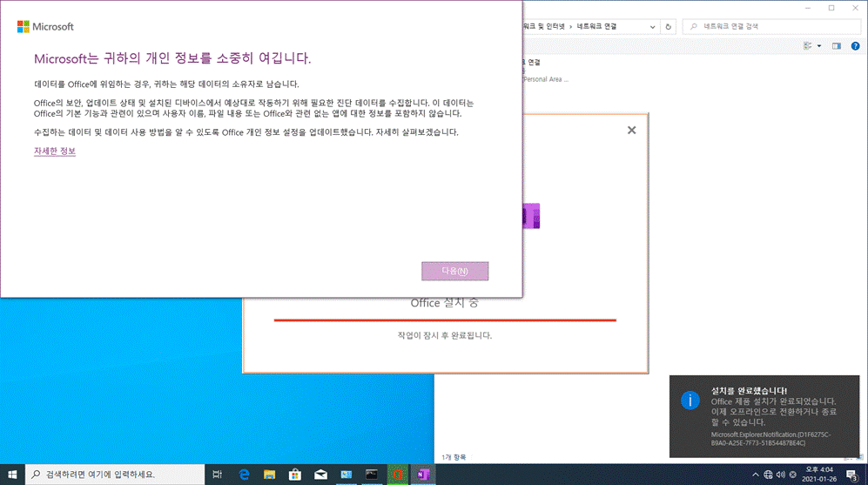Open the 설치를 완료했습니다 notification toast
This screenshot has width=868, height=485.
point(764,416)
